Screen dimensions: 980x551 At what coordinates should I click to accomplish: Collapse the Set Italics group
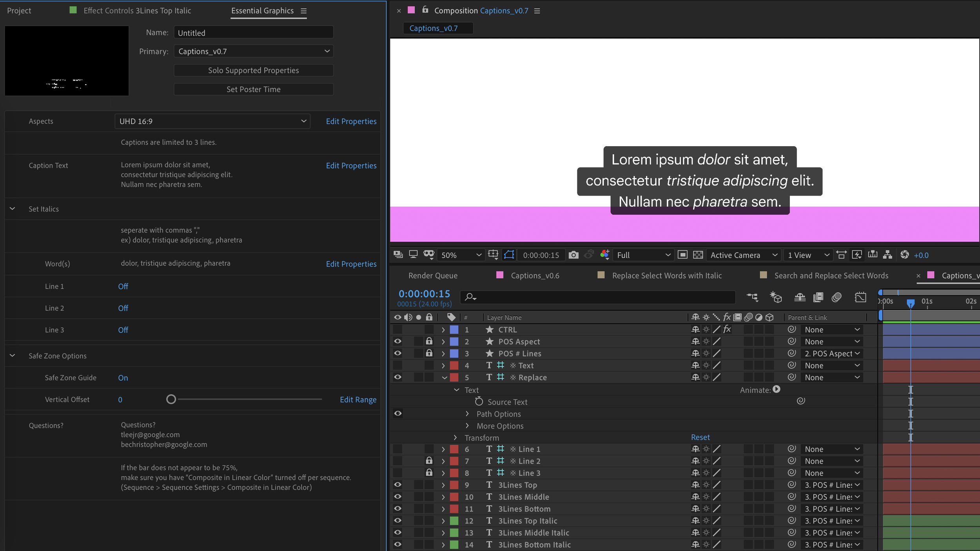[13, 209]
